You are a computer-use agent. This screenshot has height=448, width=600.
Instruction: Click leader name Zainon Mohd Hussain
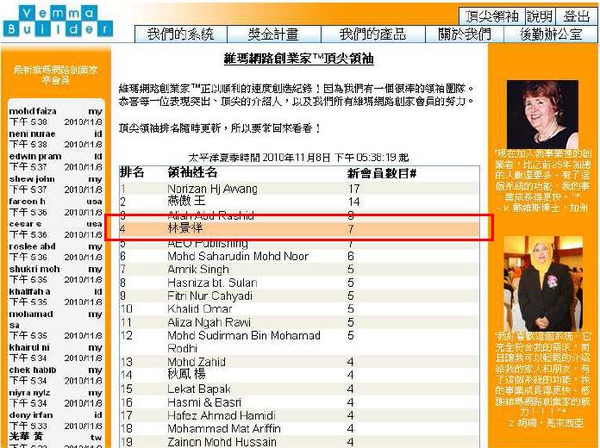tap(222, 442)
